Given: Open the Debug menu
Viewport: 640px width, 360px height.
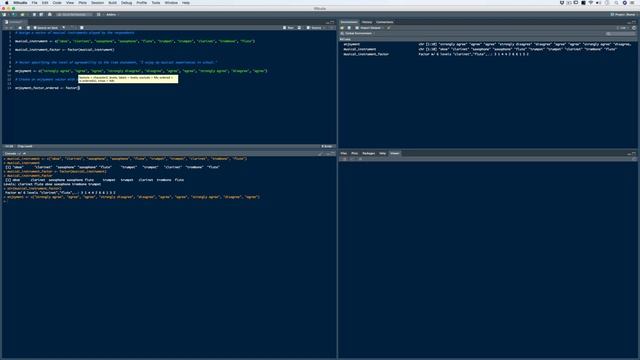Looking at the screenshot, I should tap(127, 2).
